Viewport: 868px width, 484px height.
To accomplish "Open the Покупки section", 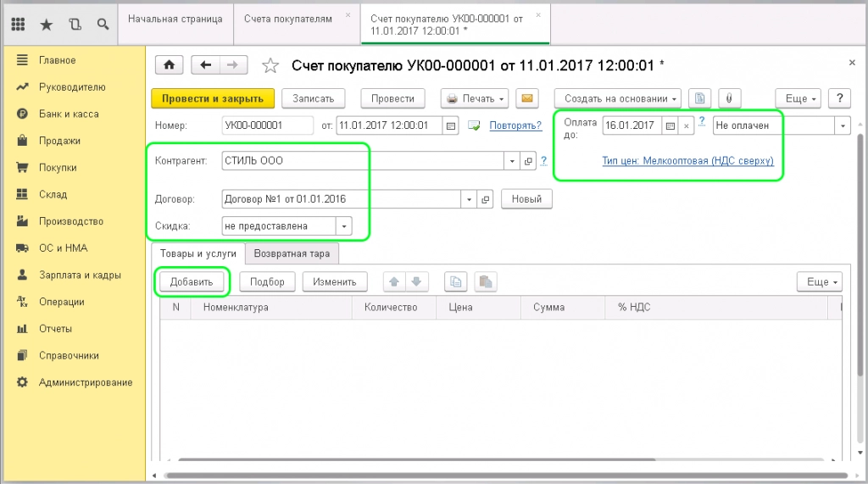I will [x=58, y=168].
